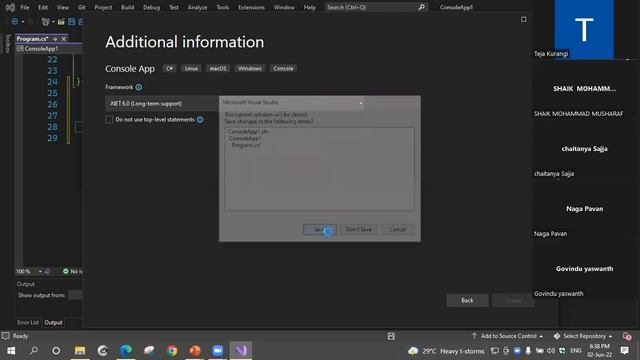The image size is (640, 360).
Task: Click the search magnifier icon in title bar
Action: point(421,7)
